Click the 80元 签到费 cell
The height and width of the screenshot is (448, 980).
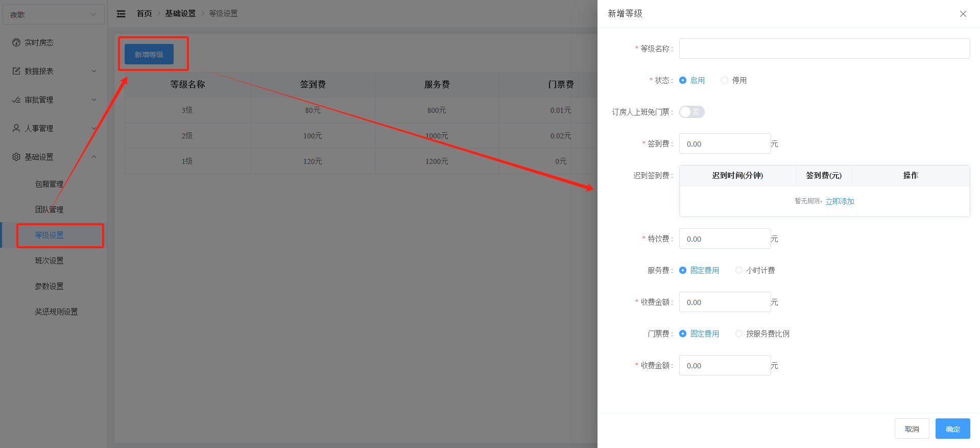tap(313, 110)
